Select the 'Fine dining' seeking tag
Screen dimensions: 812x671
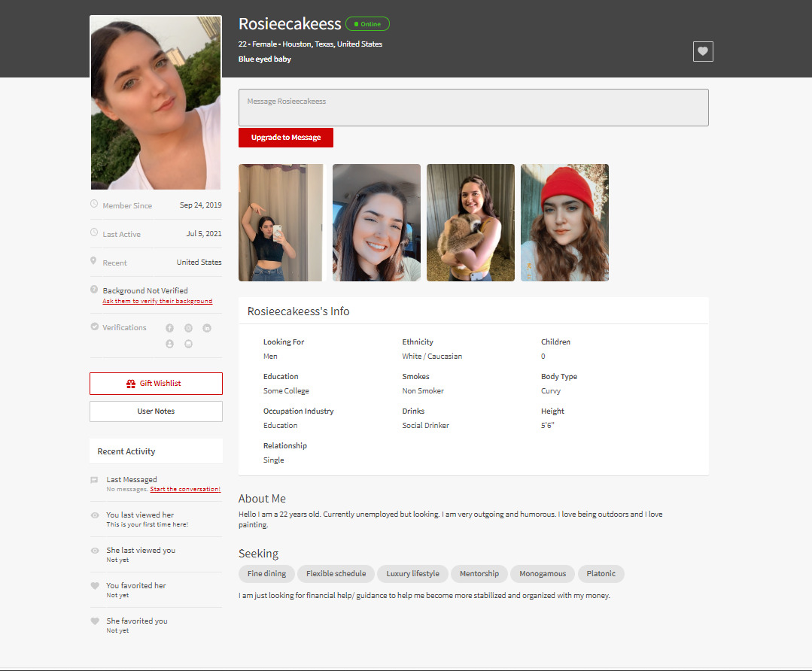[266, 574]
